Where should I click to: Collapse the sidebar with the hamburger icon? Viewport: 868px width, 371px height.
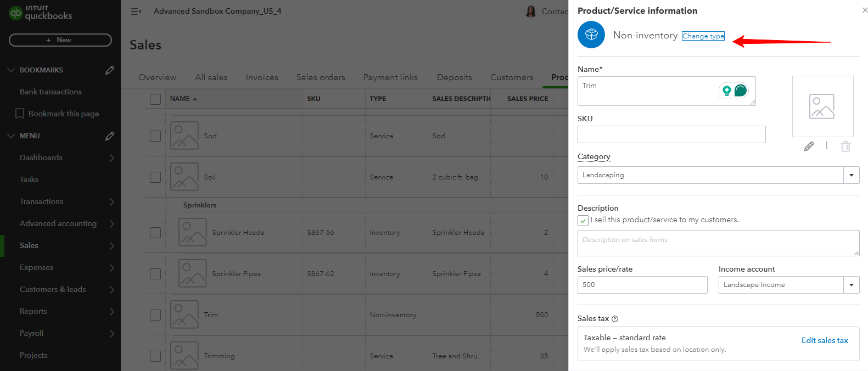(x=136, y=12)
